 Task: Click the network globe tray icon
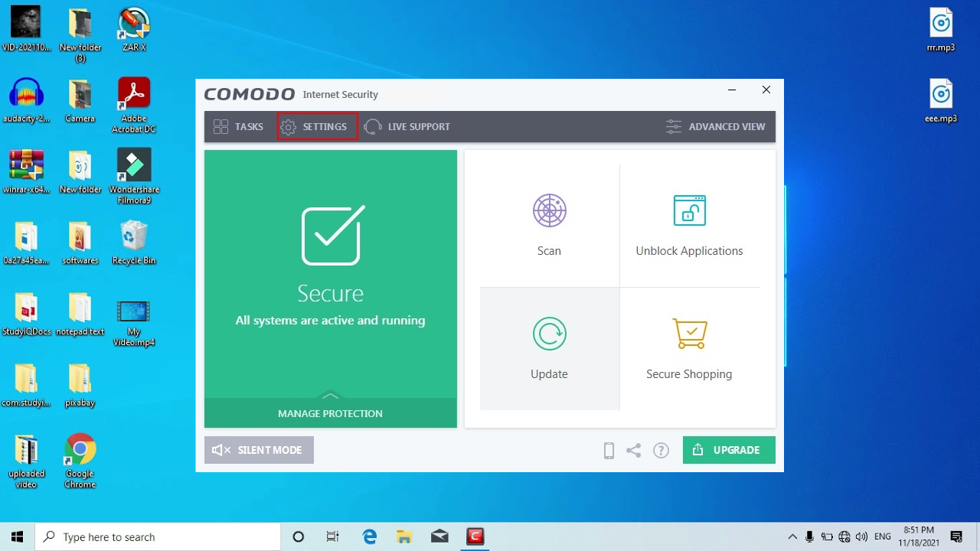pos(844,537)
